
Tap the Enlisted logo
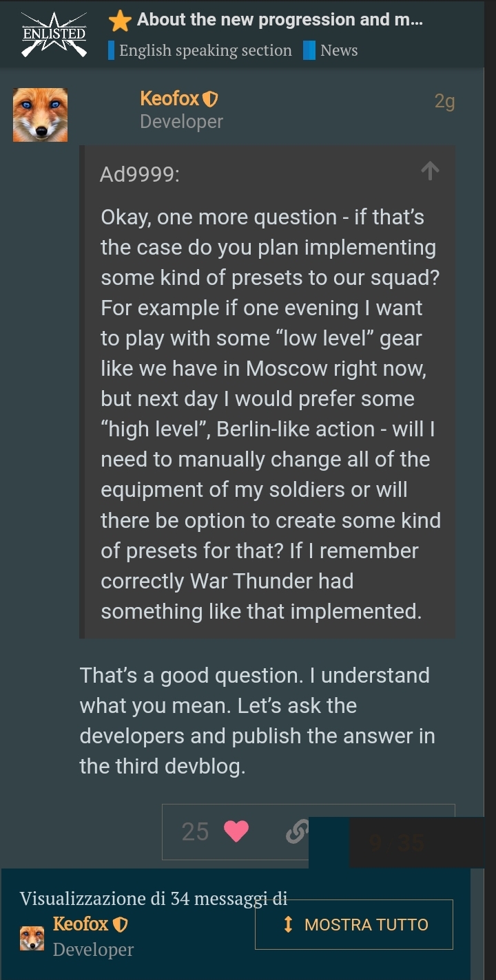54,34
